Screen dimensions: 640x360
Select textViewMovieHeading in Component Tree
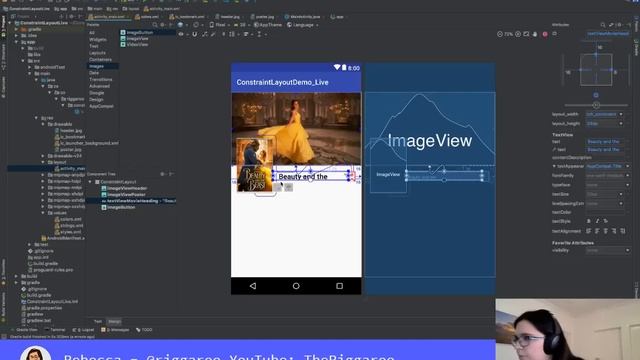point(132,201)
